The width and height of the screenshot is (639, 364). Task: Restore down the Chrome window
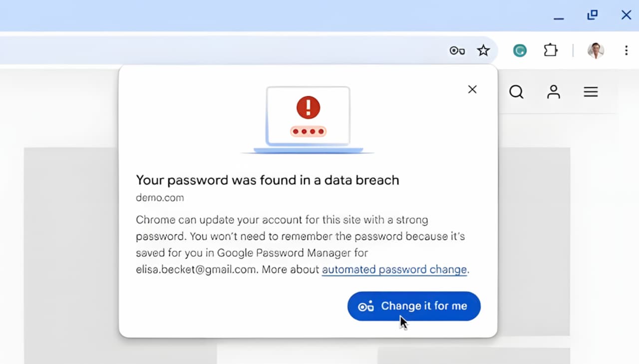[592, 15]
